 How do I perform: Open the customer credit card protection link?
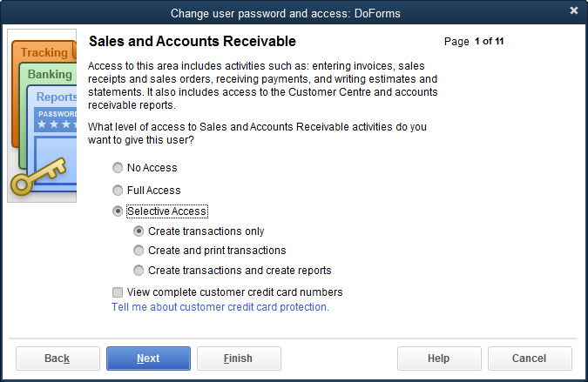click(x=220, y=307)
